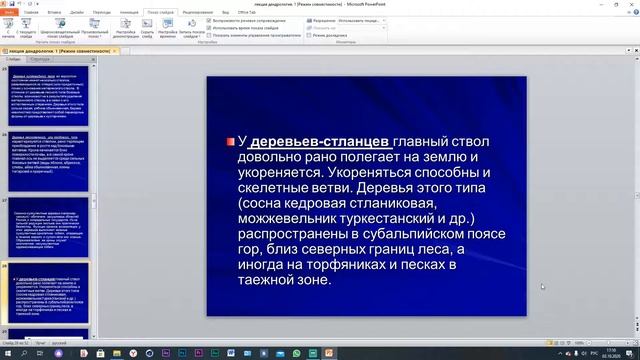640x360 pixels.
Task: Click zoom percentage in status bar
Action: tap(579, 343)
